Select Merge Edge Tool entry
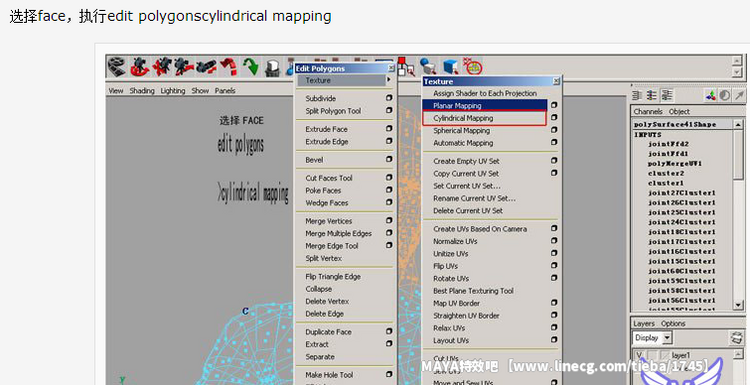The height and width of the screenshot is (385, 750). [331, 246]
